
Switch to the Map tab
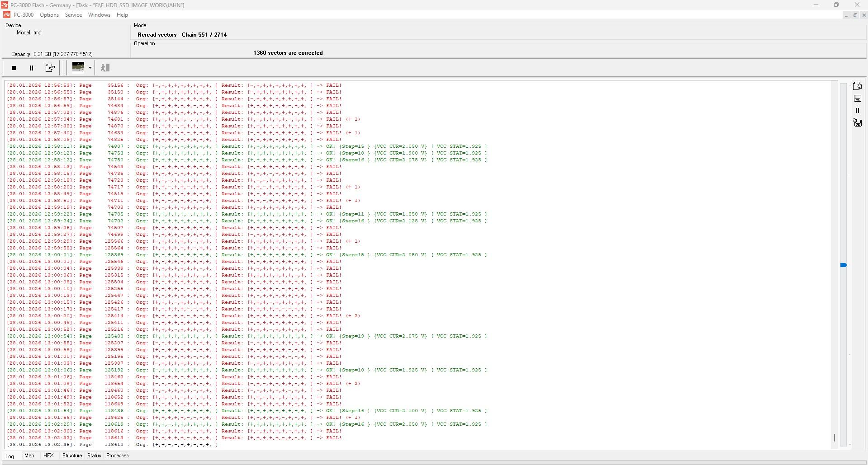coord(29,456)
